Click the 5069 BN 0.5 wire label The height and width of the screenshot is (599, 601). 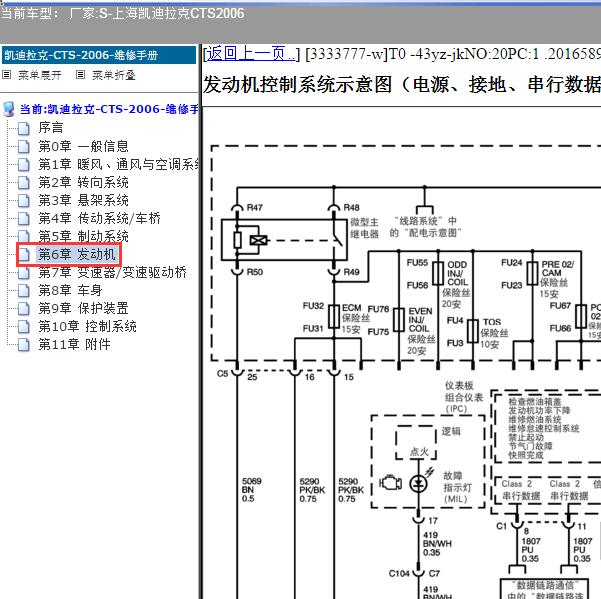251,490
